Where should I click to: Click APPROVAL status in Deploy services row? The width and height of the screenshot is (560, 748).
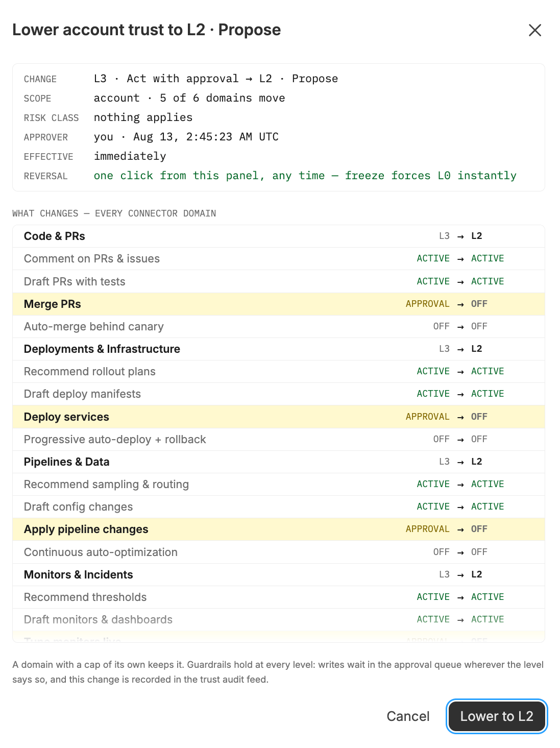tap(427, 417)
